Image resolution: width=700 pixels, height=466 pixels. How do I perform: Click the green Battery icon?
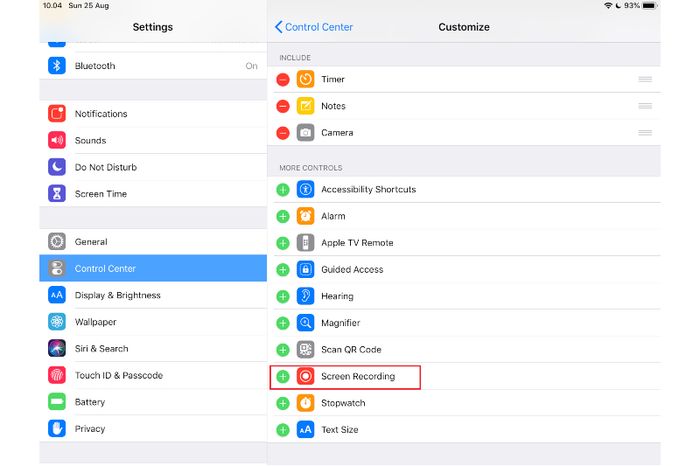coord(57,402)
